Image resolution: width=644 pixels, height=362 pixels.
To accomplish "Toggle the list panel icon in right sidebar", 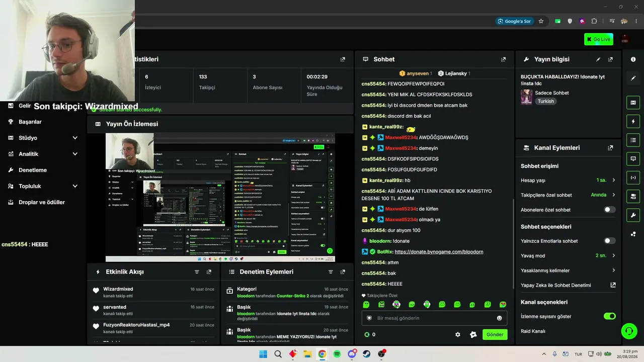I will (633, 140).
